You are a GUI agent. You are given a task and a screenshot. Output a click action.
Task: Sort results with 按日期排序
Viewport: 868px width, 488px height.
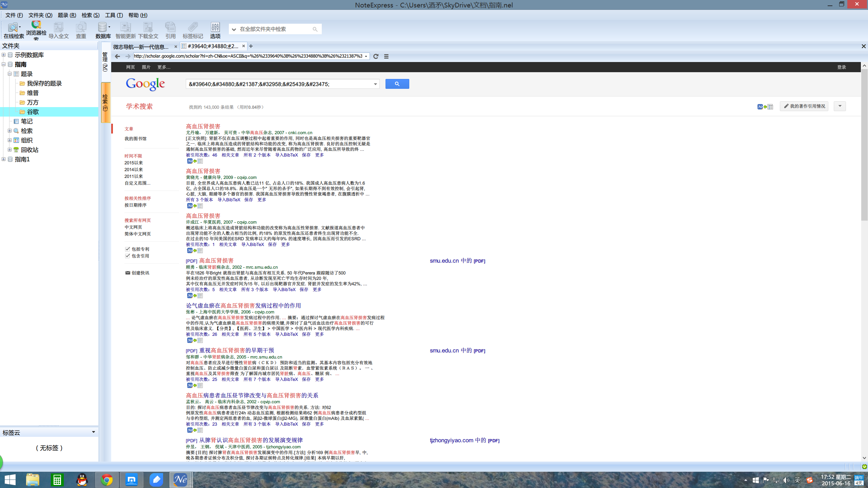[x=136, y=205]
